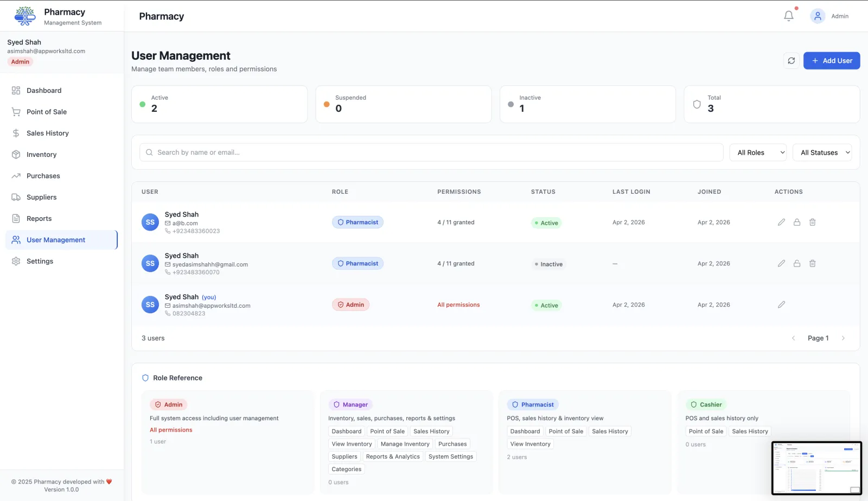Click the Inactive users stat card
Viewport: 868px width, 501px height.
point(588,104)
